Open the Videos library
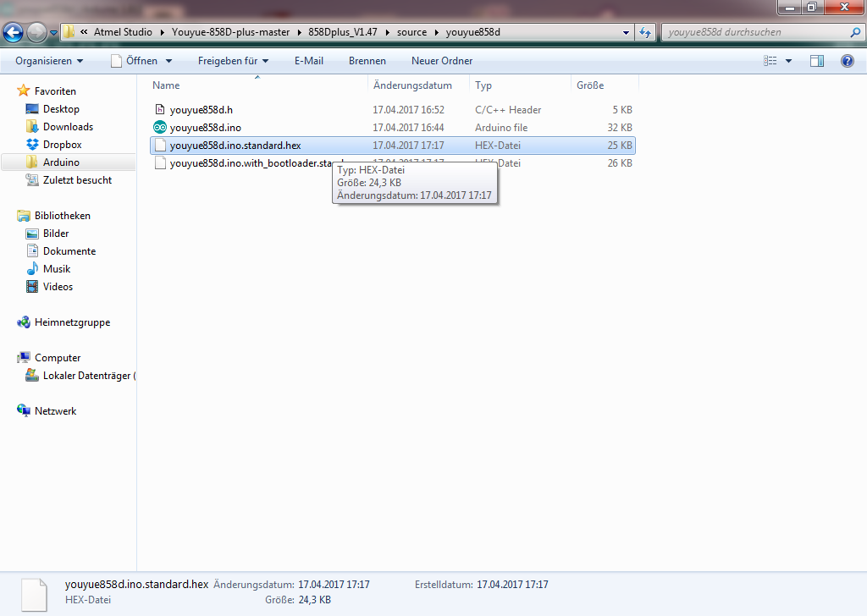 pyautogui.click(x=58, y=287)
